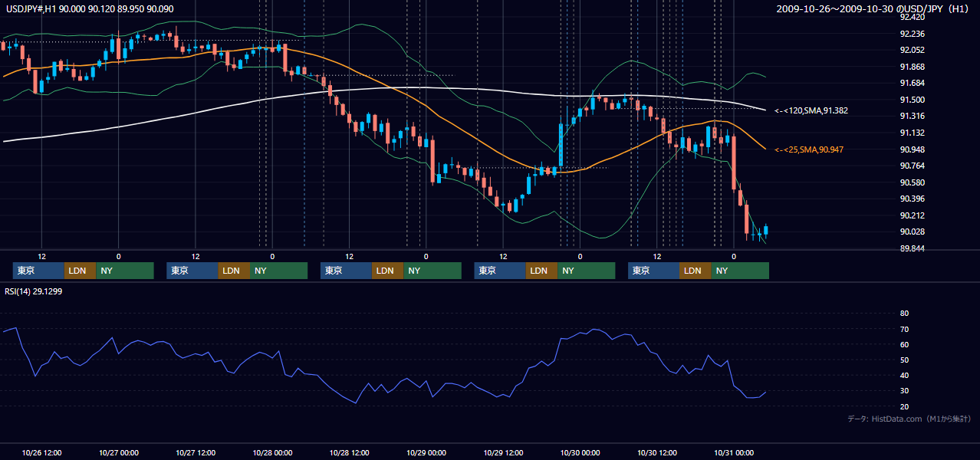
Task: Click the 10/30 12:00 date label
Action: (657, 452)
